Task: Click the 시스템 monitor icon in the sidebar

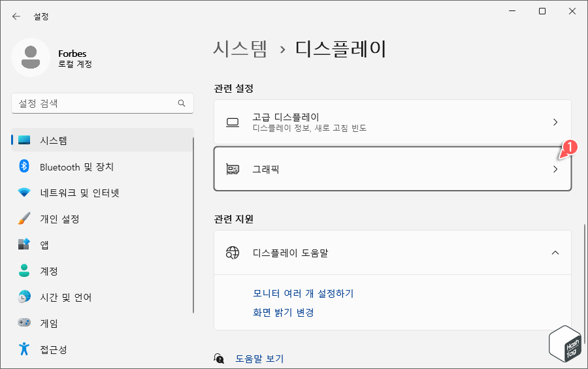Action: (x=24, y=140)
